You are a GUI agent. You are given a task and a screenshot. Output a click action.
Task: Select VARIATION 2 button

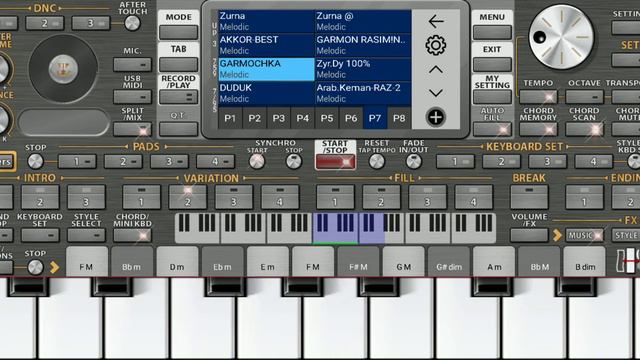tap(187, 197)
